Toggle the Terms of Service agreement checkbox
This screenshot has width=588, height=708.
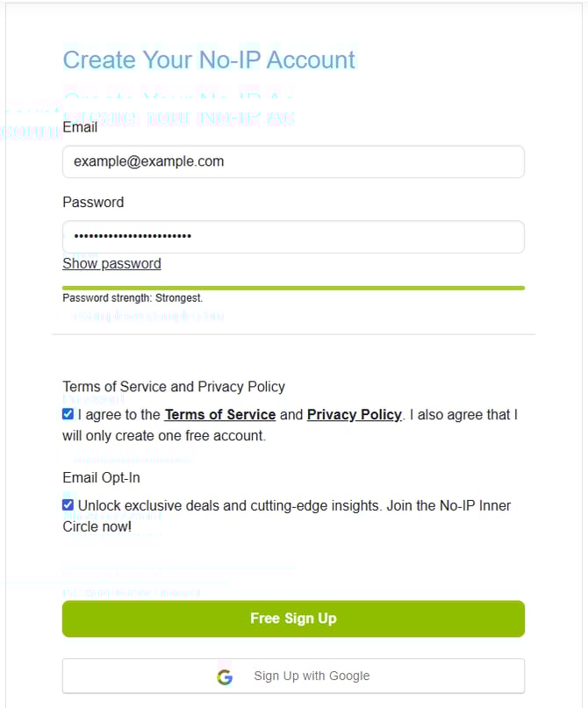pyautogui.click(x=68, y=414)
